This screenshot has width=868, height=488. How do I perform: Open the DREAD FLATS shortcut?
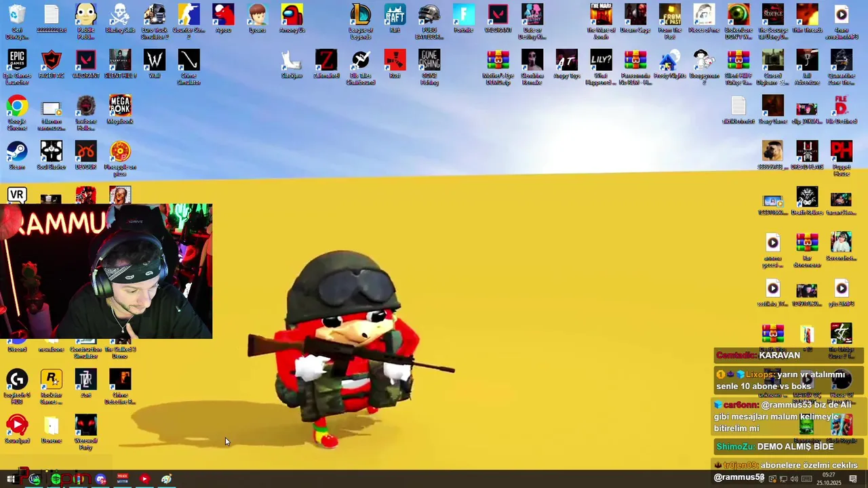tap(807, 155)
